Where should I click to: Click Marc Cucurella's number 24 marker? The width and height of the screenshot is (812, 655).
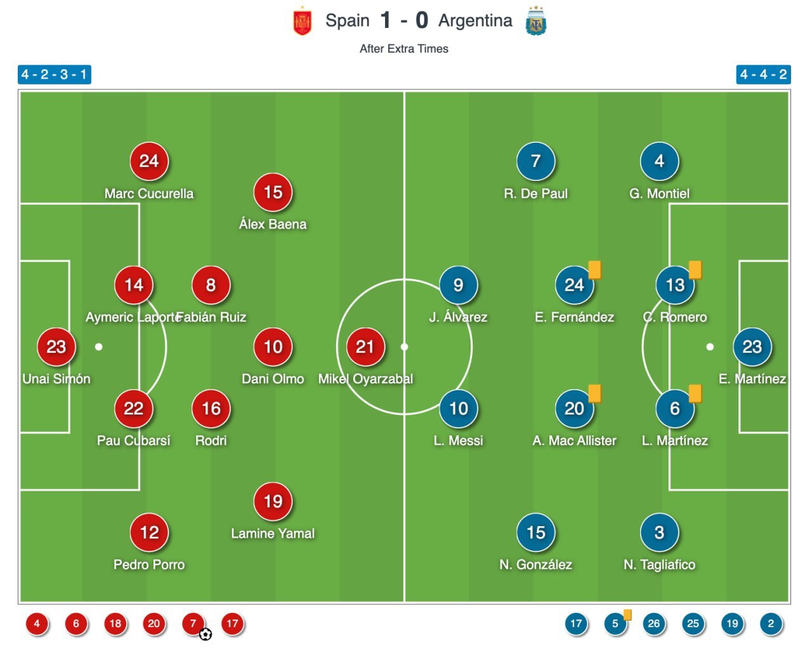(x=149, y=161)
